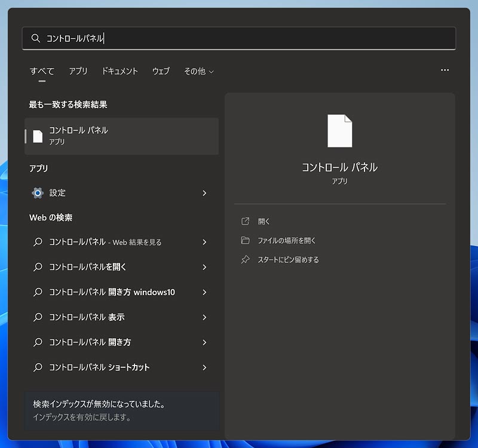Choose ファイルの場所を開く
The height and width of the screenshot is (448, 478).
(x=287, y=241)
